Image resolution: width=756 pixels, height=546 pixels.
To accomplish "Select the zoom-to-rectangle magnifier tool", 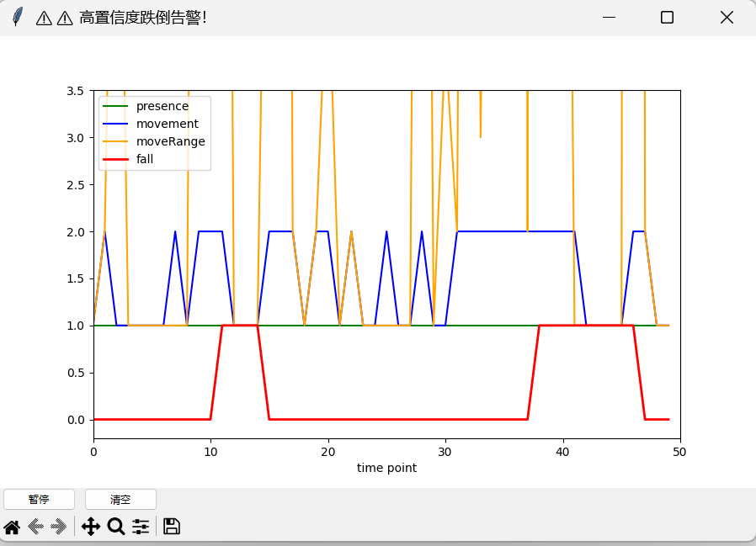I will tap(116, 527).
